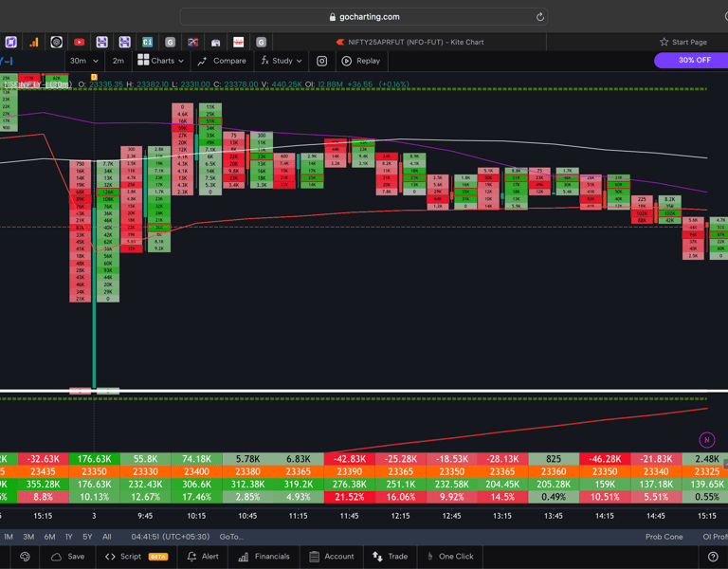728x569 pixels.
Task: Click the fx icon of the Study menu
Action: click(264, 61)
